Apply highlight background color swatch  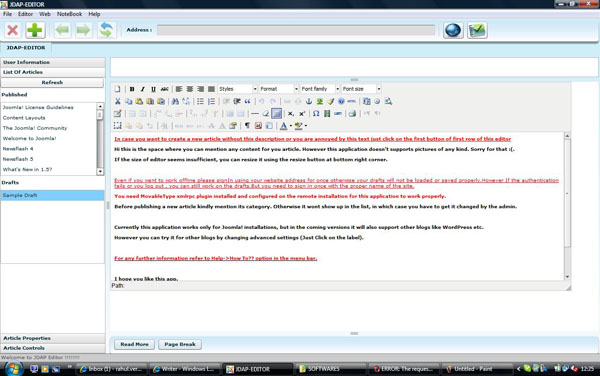coord(298,126)
